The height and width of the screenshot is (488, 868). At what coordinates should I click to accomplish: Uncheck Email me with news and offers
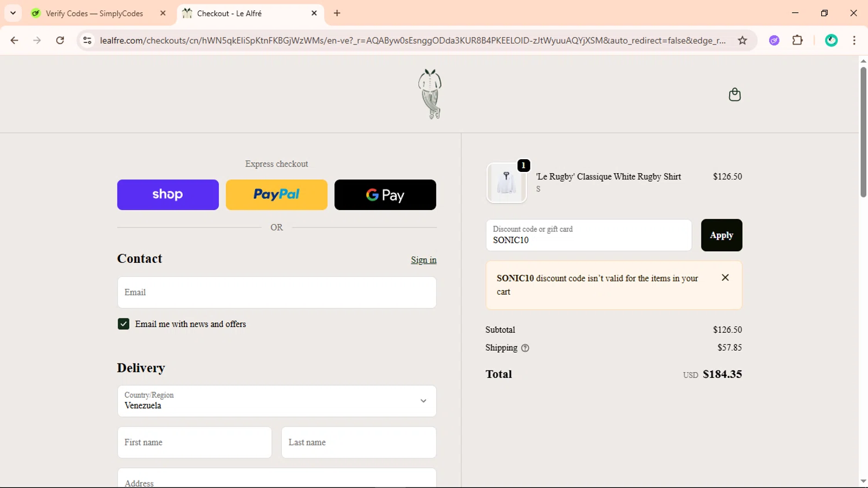[123, 324]
